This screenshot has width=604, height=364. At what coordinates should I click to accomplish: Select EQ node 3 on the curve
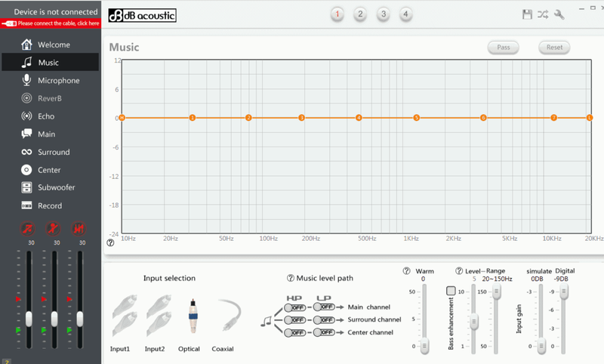[x=301, y=118]
